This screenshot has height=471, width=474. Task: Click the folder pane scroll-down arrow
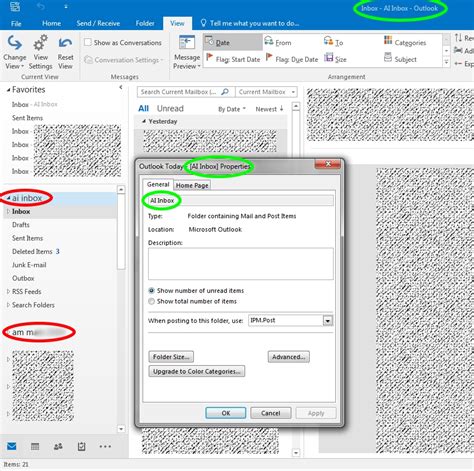tap(121, 429)
